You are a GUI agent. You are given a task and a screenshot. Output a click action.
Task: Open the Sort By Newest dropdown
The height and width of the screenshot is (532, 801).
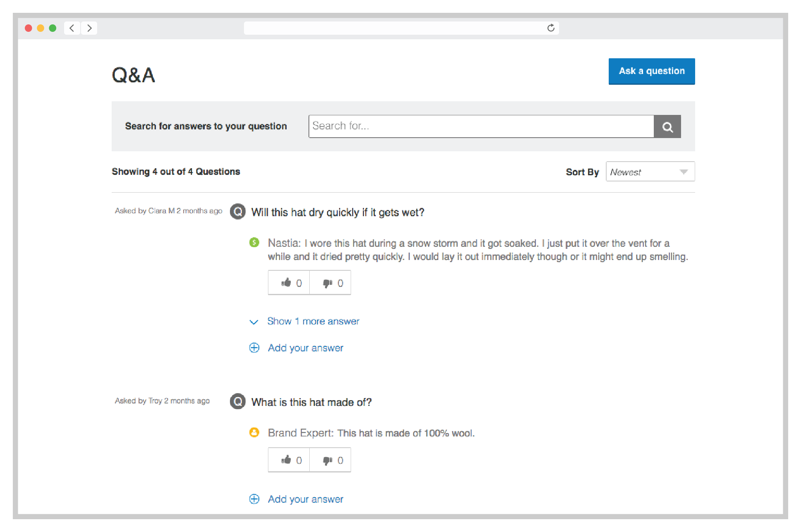point(650,172)
